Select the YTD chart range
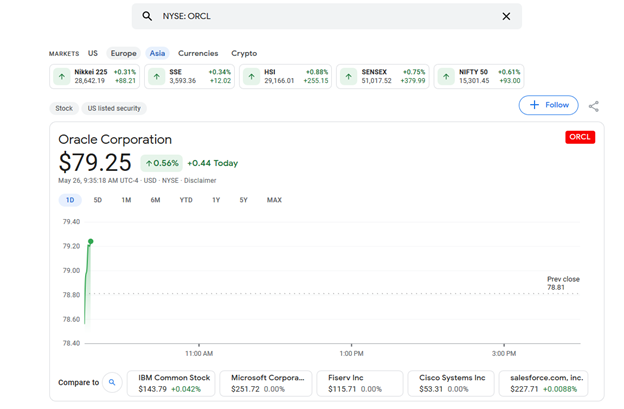Image resolution: width=624 pixels, height=409 pixels. (x=186, y=200)
